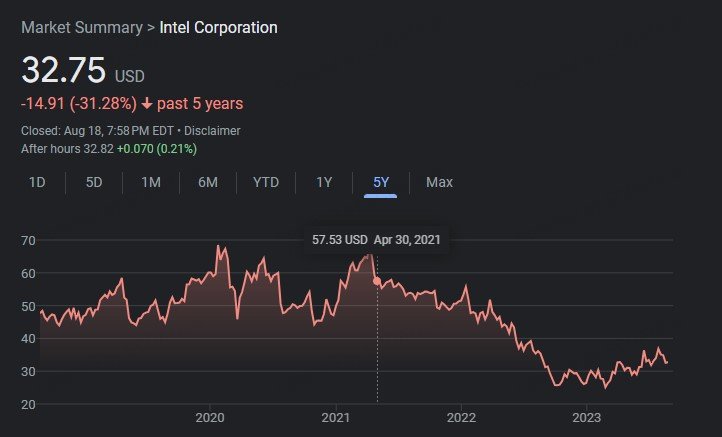Click the red down arrow icon

click(x=147, y=104)
